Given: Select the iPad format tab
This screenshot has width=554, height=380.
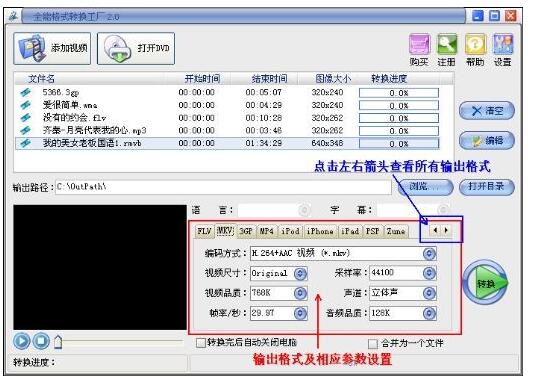Looking at the screenshot, I should click(x=350, y=231).
